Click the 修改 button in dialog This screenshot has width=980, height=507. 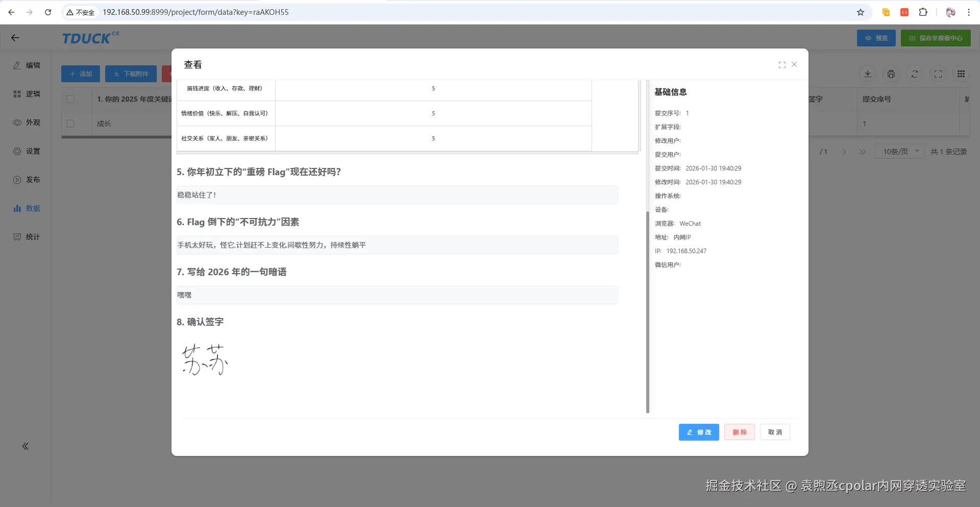[x=699, y=432]
